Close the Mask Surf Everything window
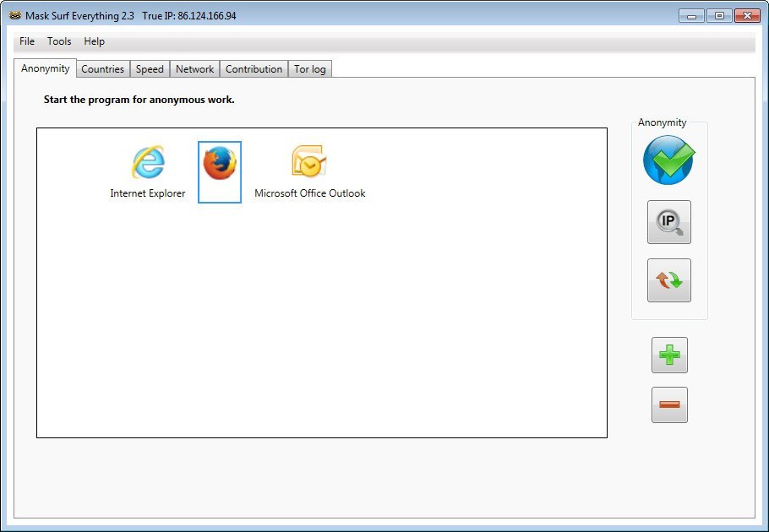 747,16
